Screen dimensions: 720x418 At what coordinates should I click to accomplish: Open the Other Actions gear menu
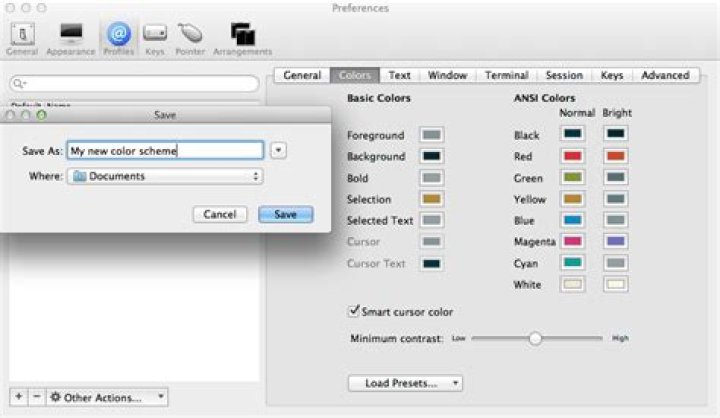107,397
